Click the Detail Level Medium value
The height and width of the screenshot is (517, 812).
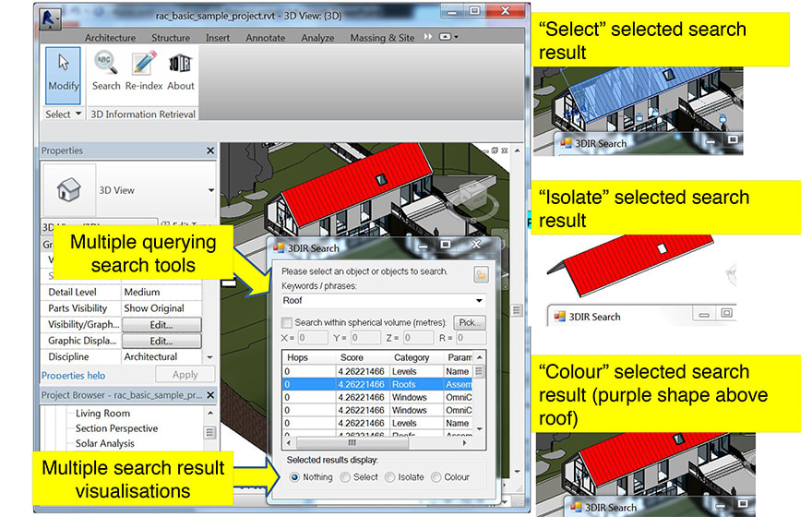(x=161, y=292)
